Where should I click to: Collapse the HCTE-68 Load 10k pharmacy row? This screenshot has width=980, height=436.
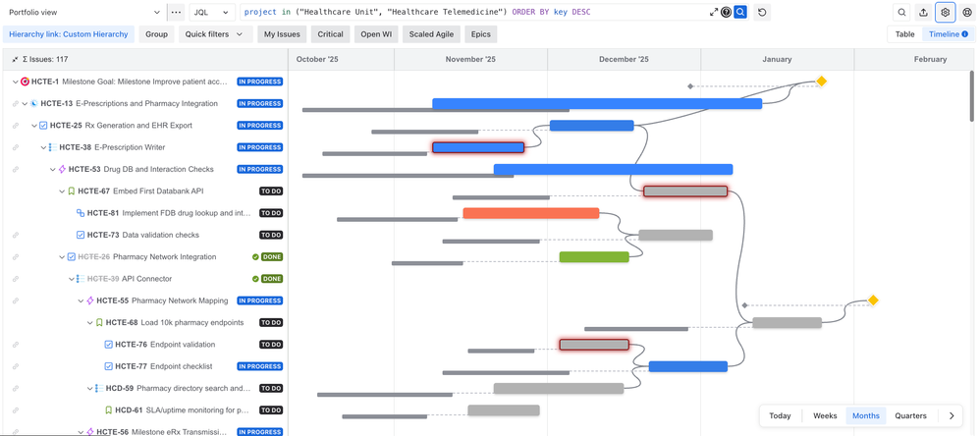pyautogui.click(x=90, y=323)
